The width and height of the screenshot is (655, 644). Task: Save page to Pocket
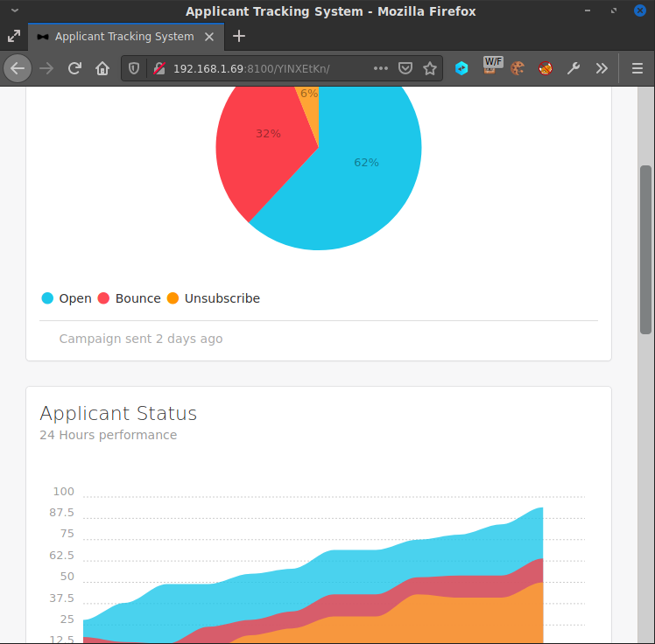click(405, 68)
